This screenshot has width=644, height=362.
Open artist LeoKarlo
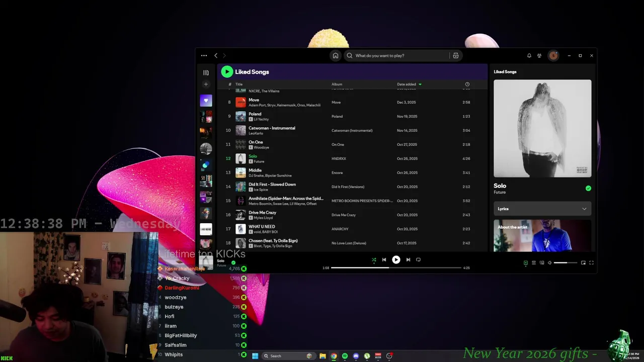(256, 133)
